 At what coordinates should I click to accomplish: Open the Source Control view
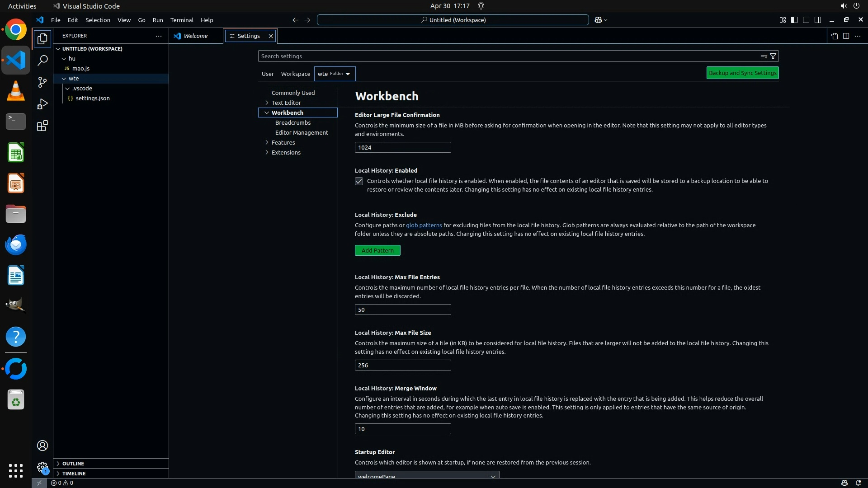pyautogui.click(x=42, y=82)
